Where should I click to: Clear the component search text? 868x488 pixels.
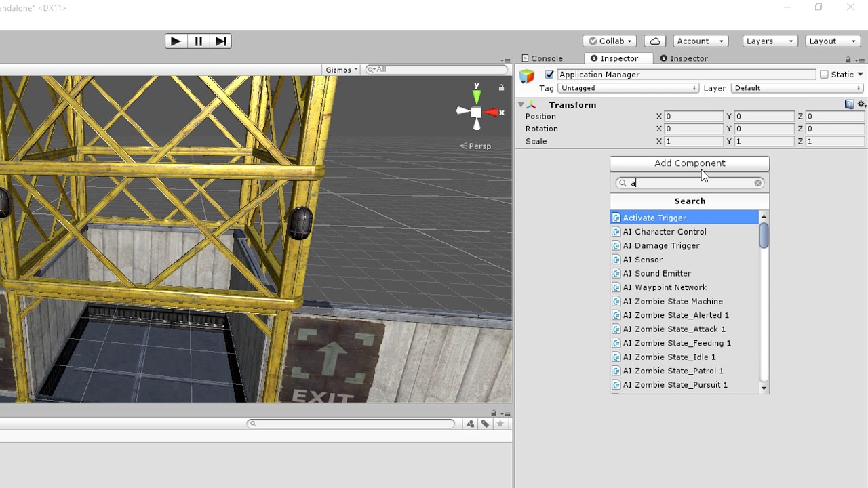point(758,183)
